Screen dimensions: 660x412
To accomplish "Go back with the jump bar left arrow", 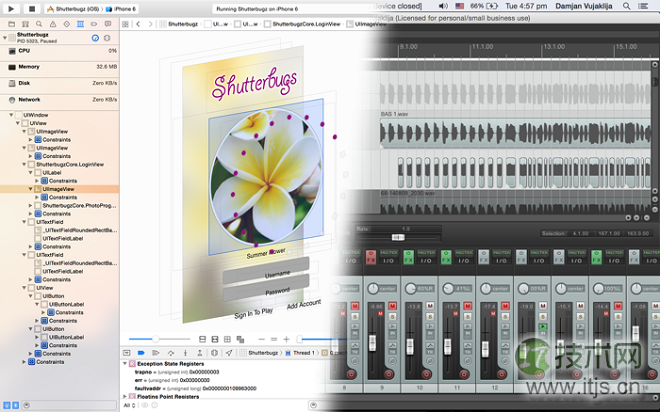I will pyautogui.click(x=138, y=24).
